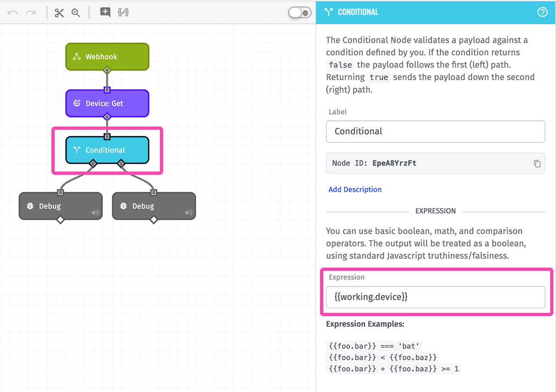This screenshot has width=556, height=392.
Task: Click the Expression input field
Action: 436,297
